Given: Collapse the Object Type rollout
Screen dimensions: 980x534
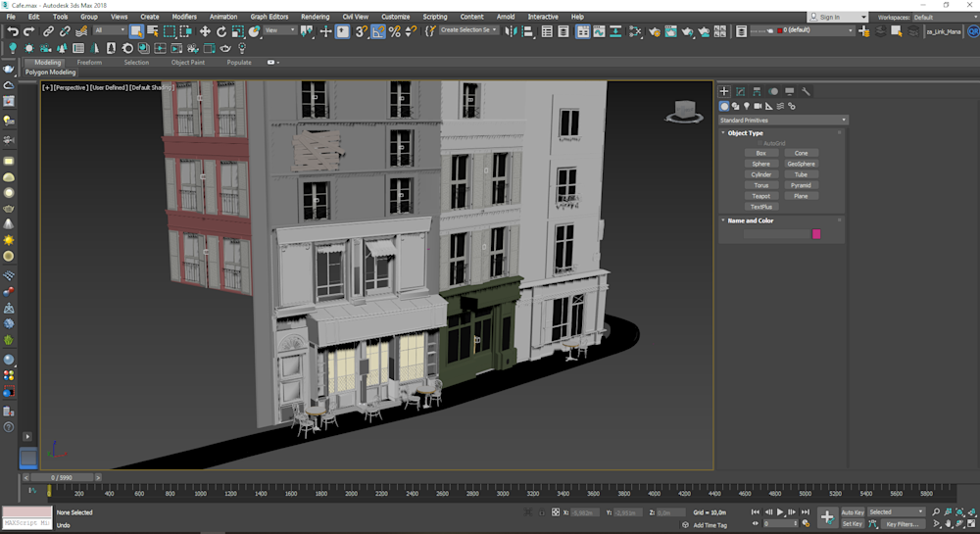Looking at the screenshot, I should 745,133.
